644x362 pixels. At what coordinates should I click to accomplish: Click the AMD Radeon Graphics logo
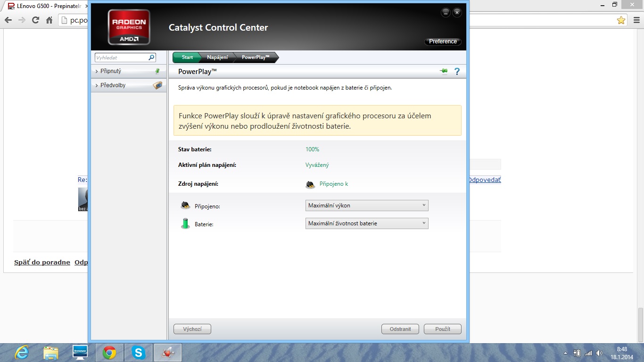tap(129, 27)
